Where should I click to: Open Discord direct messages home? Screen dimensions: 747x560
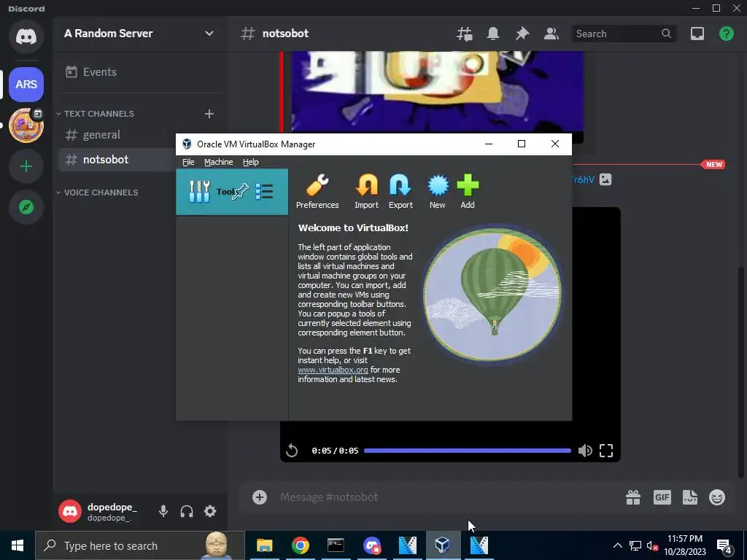pyautogui.click(x=26, y=36)
